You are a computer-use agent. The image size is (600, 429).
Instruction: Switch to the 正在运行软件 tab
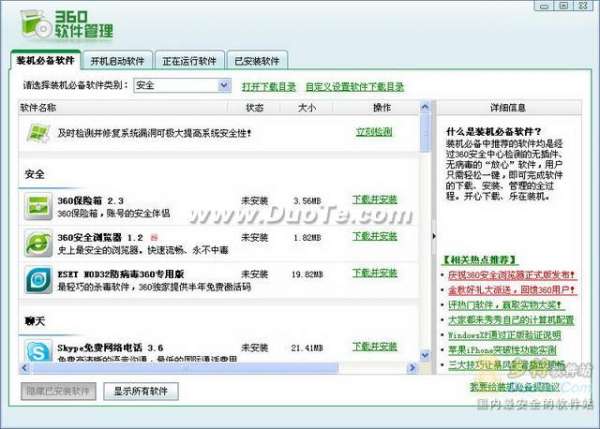(189, 60)
